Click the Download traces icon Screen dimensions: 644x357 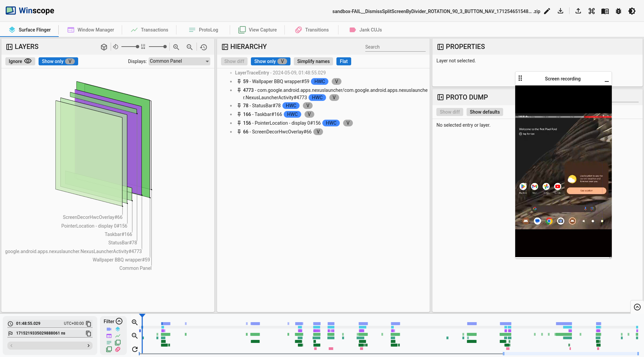(560, 11)
